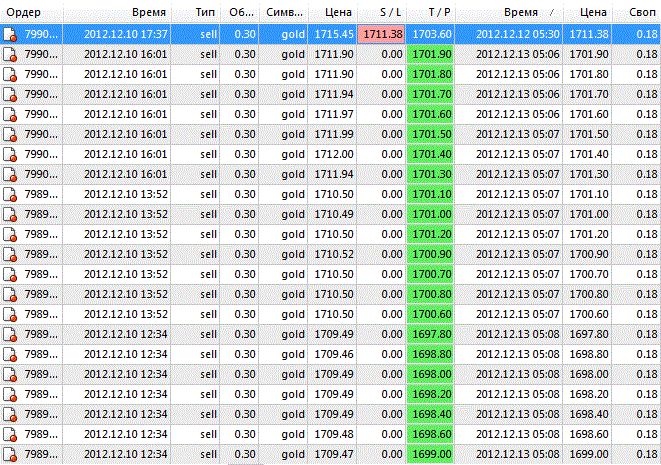Click the order icon in the selected 1715.45 row
The image size is (661, 465).
pos(10,35)
